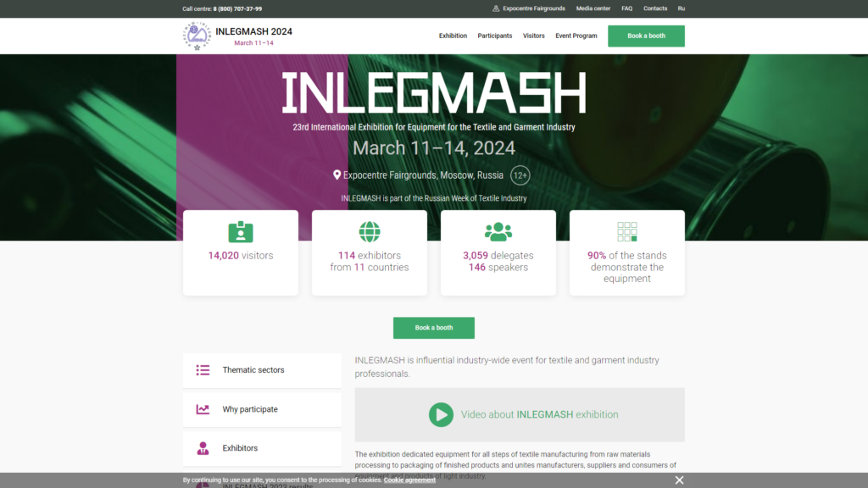Image resolution: width=868 pixels, height=488 pixels.
Task: Click the list icon beside Thematic sectors
Action: click(x=203, y=370)
